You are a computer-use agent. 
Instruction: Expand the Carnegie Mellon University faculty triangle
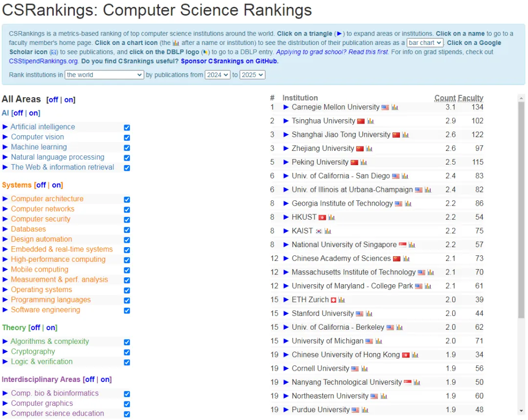point(286,107)
